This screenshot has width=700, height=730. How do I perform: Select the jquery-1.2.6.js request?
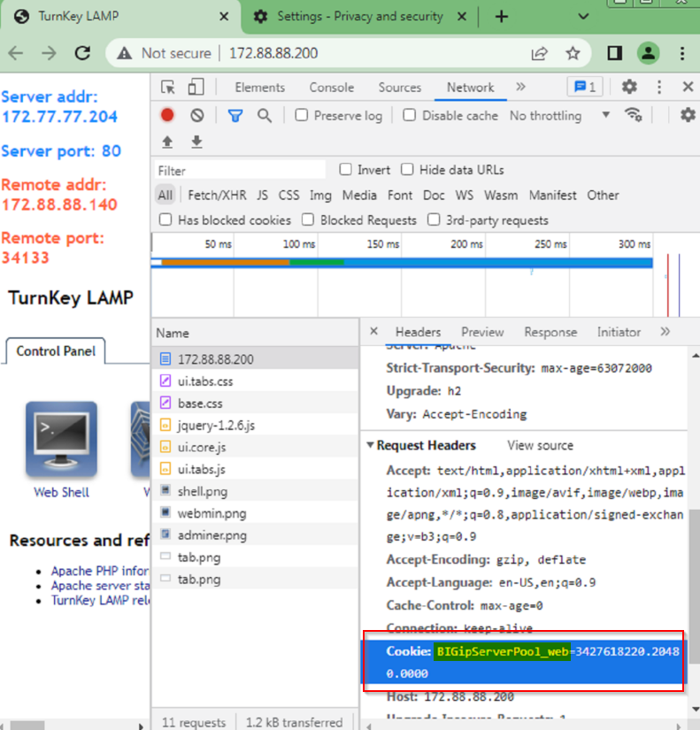[x=255, y=425]
